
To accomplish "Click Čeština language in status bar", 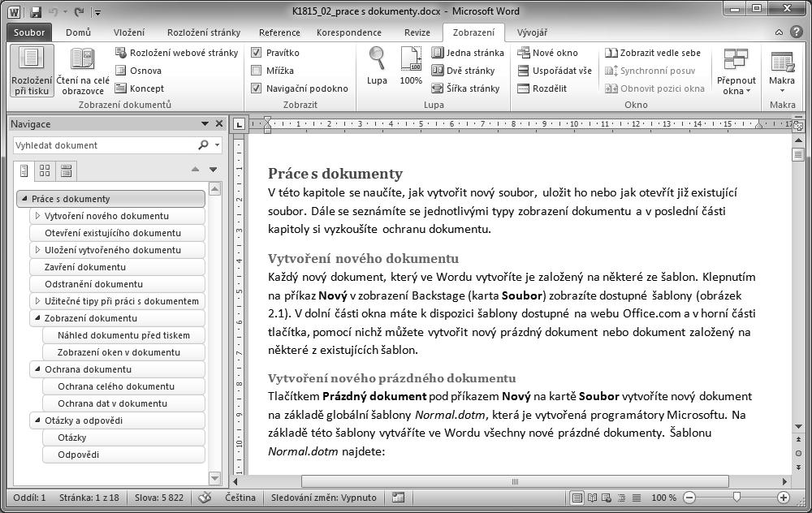I will coord(240,498).
